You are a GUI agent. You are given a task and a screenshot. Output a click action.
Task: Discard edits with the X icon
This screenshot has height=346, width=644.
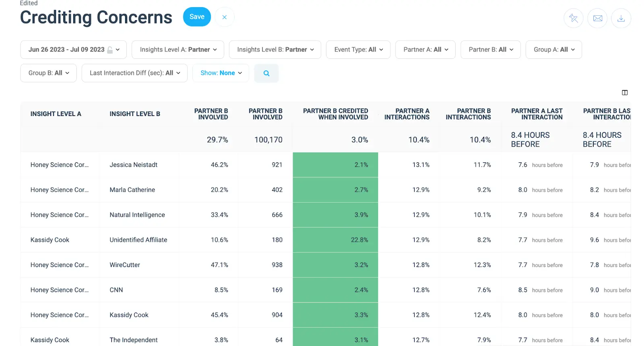pyautogui.click(x=225, y=17)
